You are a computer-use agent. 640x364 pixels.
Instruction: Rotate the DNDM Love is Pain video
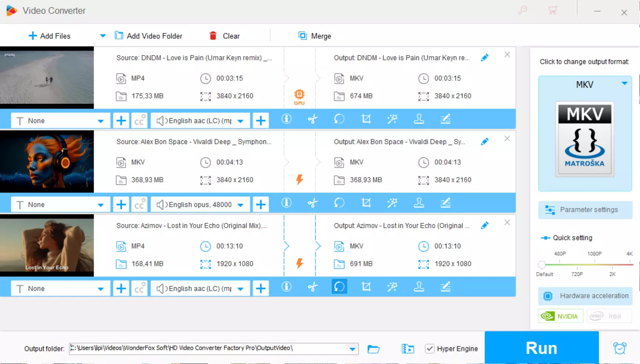tap(339, 119)
